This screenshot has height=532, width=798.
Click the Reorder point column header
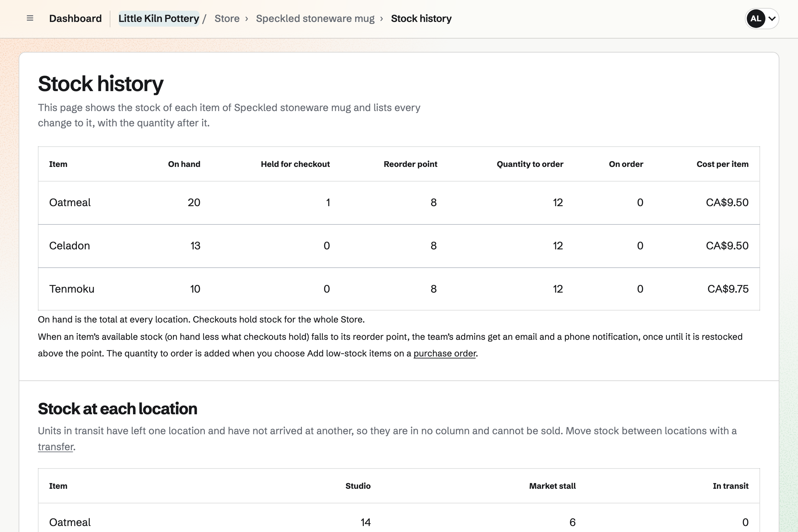[x=410, y=164]
